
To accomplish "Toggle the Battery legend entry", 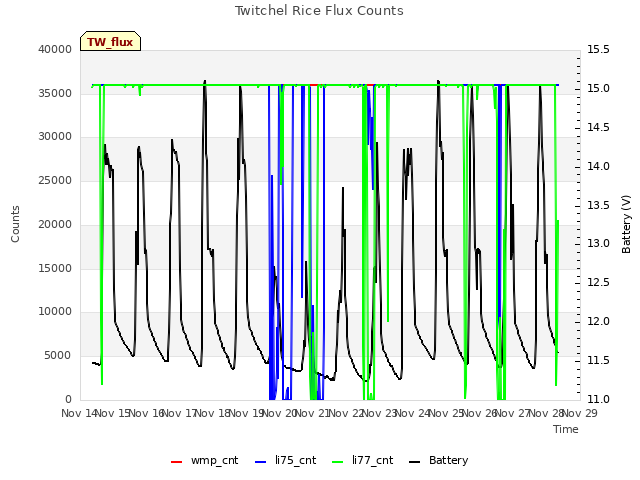I will coord(438,460).
